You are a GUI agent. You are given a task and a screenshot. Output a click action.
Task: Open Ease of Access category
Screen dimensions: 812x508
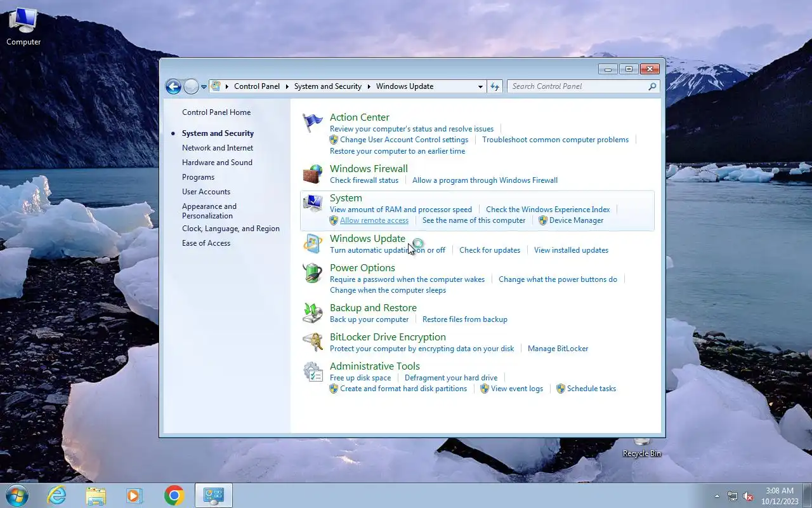point(206,243)
